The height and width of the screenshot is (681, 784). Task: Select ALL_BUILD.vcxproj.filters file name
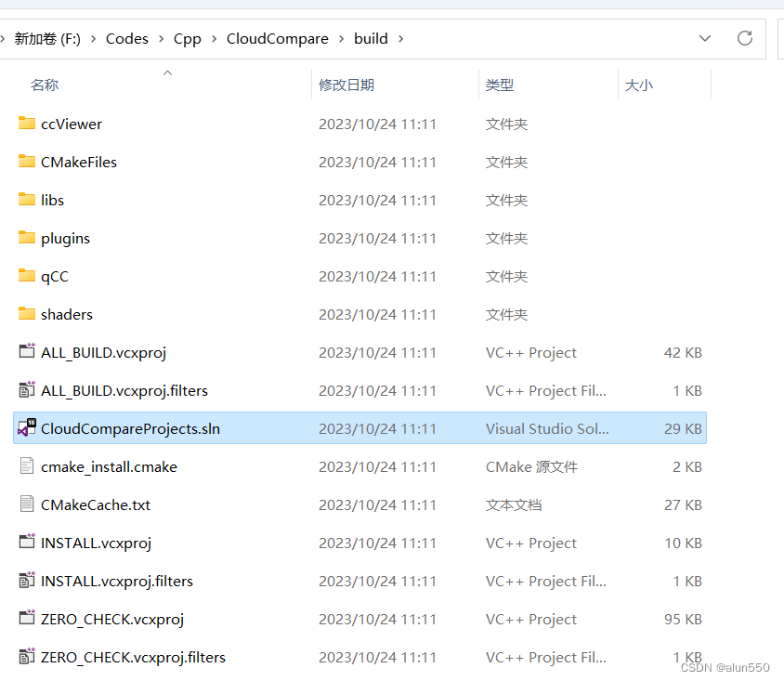click(x=124, y=390)
